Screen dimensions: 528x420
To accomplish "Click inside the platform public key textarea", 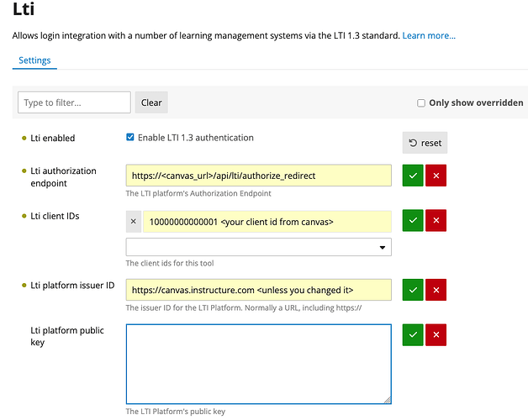I will click(x=259, y=364).
